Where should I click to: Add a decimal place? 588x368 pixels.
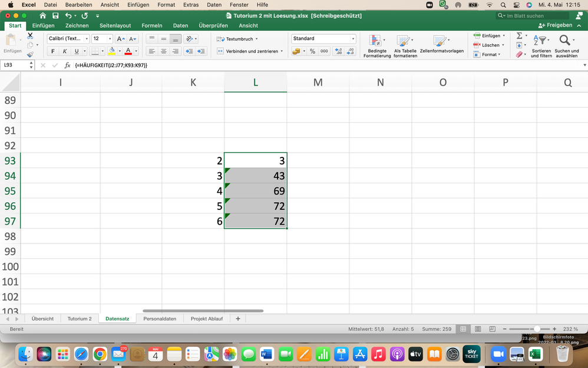tap(338, 51)
